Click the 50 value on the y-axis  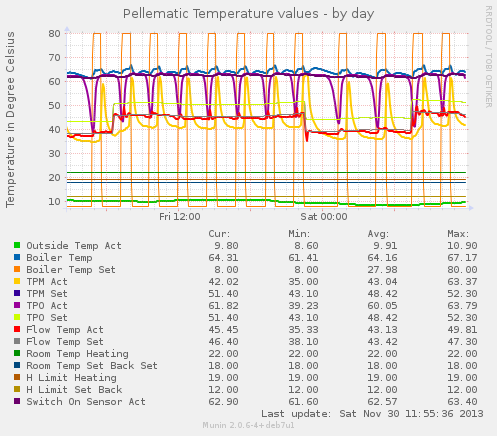(x=54, y=105)
